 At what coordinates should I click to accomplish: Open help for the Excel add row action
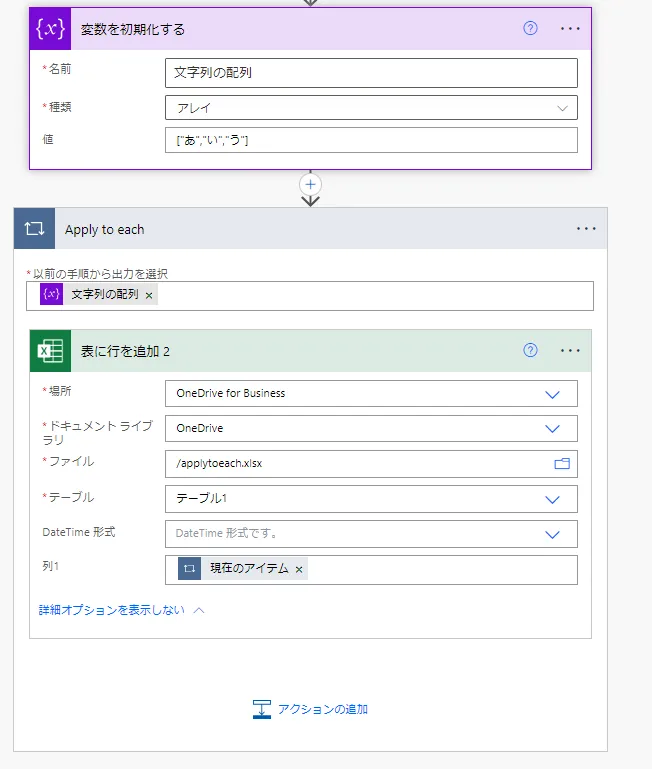tap(530, 350)
